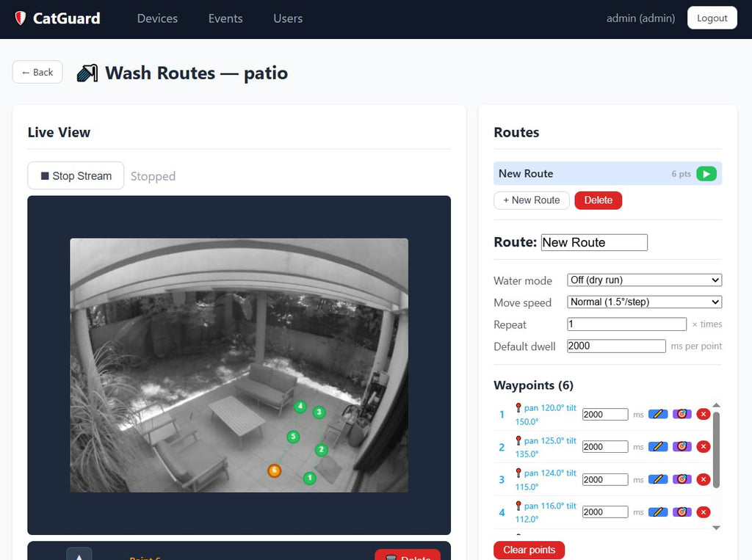Go back with the Back button
752x560 pixels.
point(37,72)
